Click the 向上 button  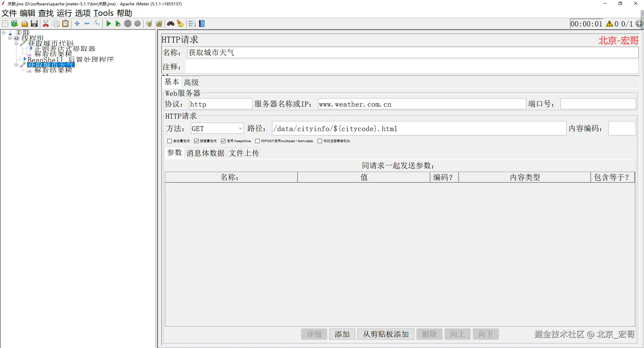tap(458, 334)
